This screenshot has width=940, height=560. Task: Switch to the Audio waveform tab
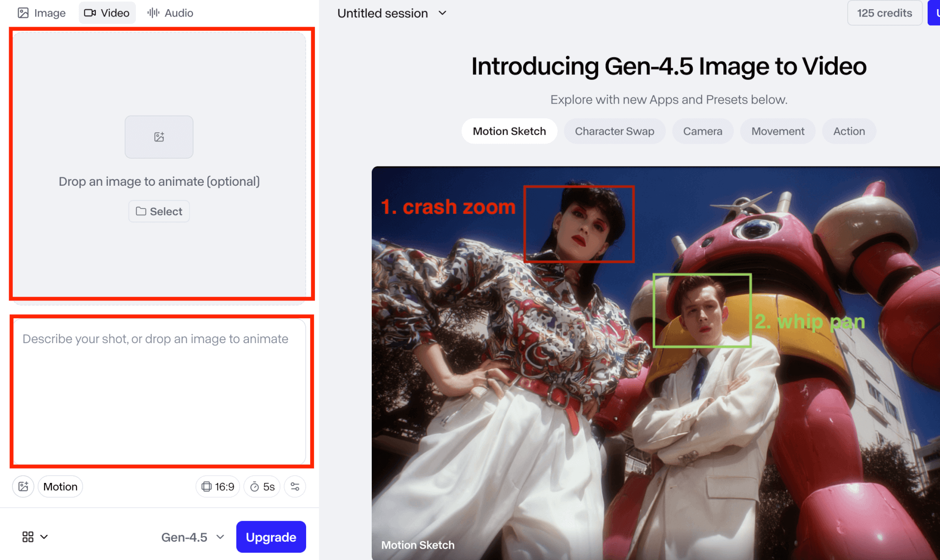(170, 13)
